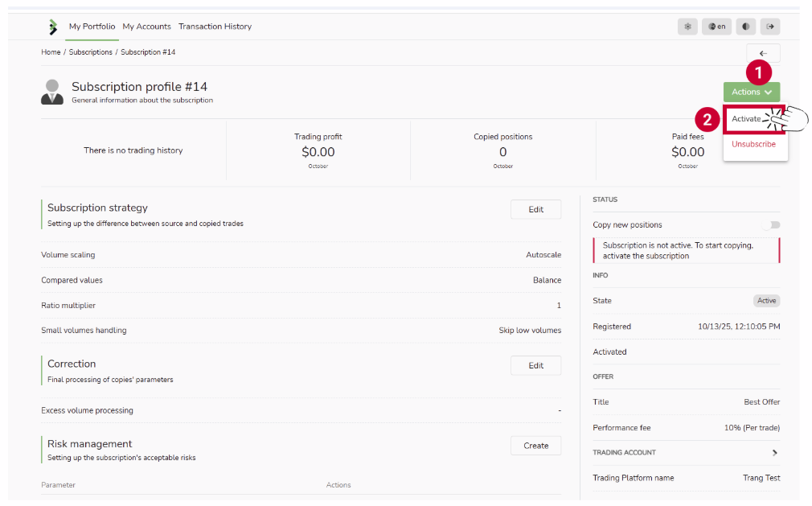
Task: Click Edit for Subscription strategy
Action: [535, 209]
